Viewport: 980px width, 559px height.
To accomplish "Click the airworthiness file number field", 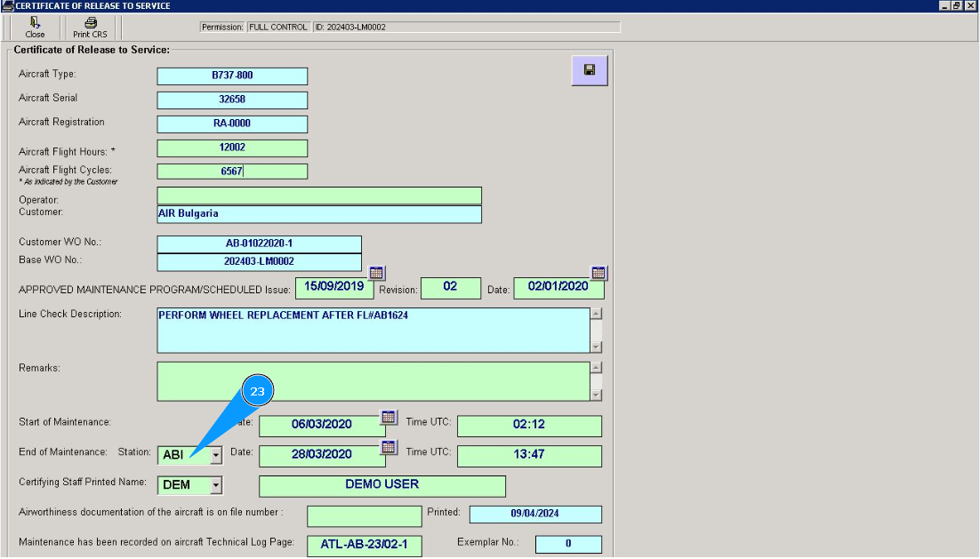I will pyautogui.click(x=365, y=515).
